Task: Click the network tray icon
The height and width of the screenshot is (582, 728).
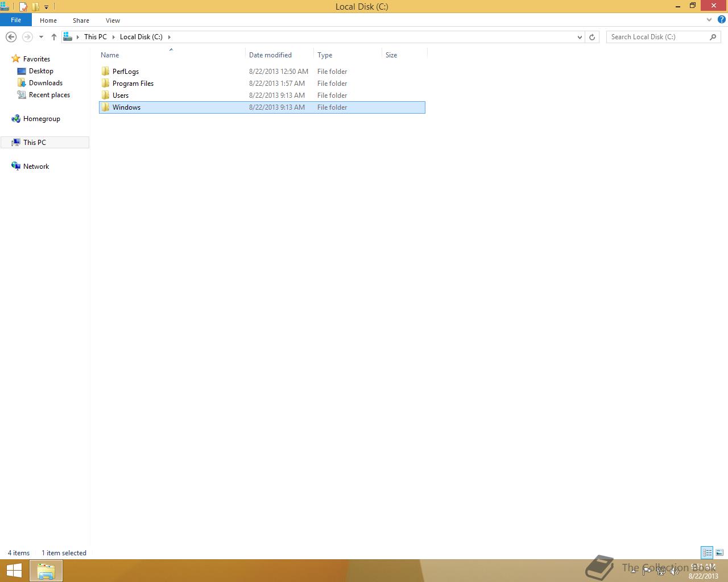Action: (661, 571)
